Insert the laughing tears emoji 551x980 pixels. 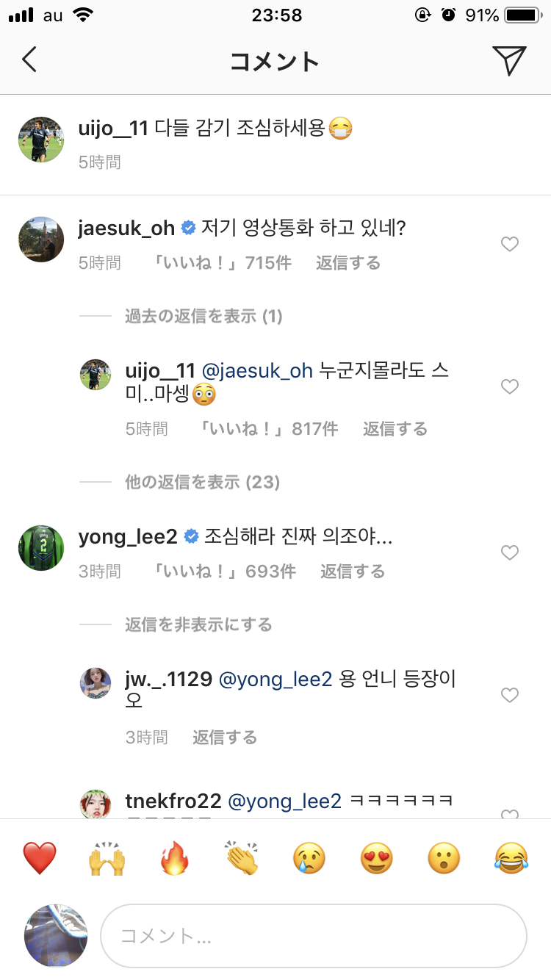coord(511,858)
